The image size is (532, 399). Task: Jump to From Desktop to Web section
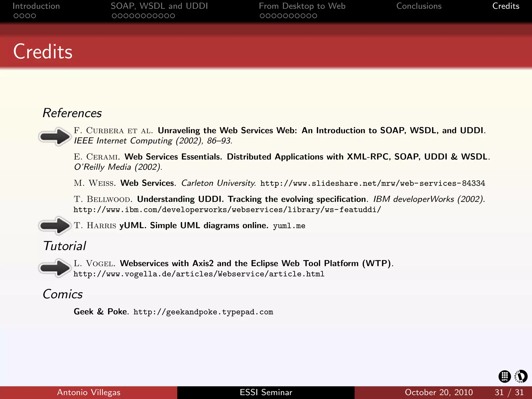pos(302,6)
